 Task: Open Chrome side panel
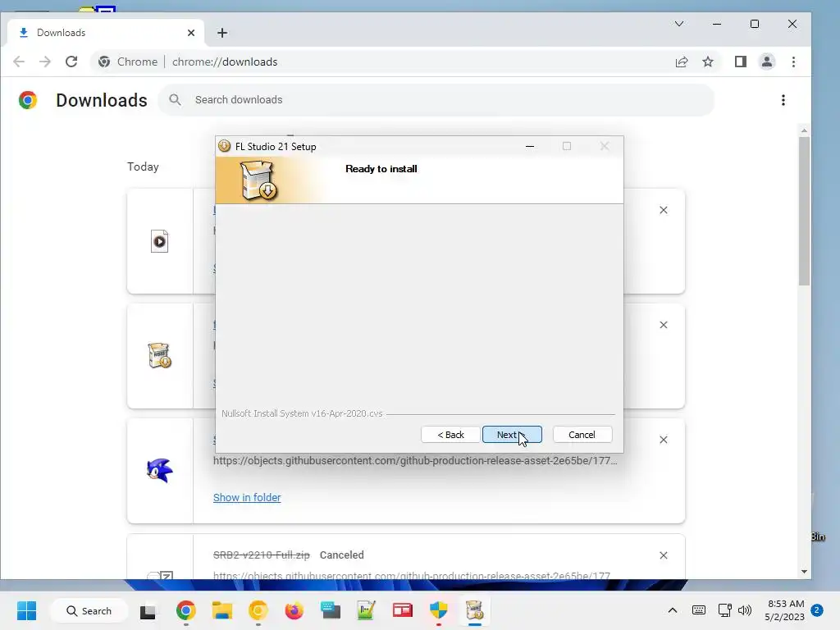coord(741,62)
